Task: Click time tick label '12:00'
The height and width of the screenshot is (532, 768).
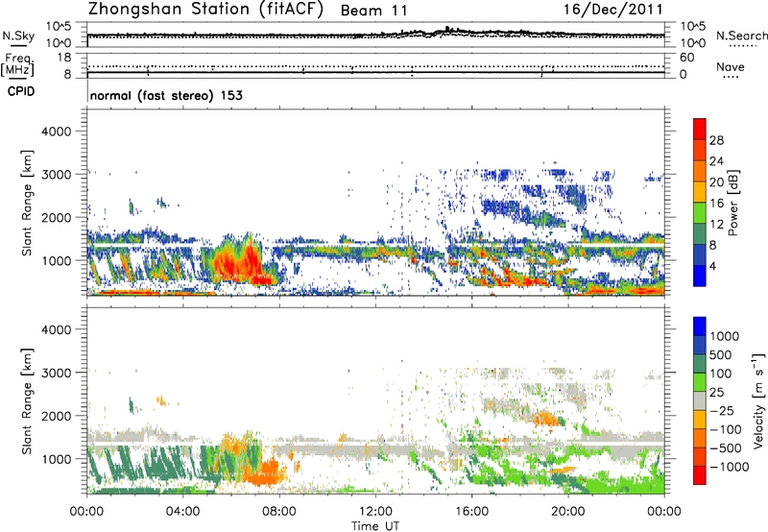Action: tap(375, 512)
